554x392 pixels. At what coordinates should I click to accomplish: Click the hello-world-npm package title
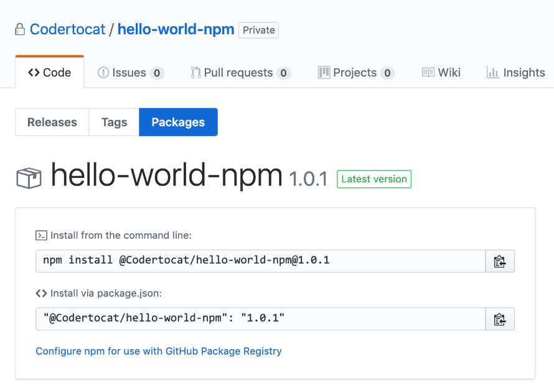(x=166, y=175)
